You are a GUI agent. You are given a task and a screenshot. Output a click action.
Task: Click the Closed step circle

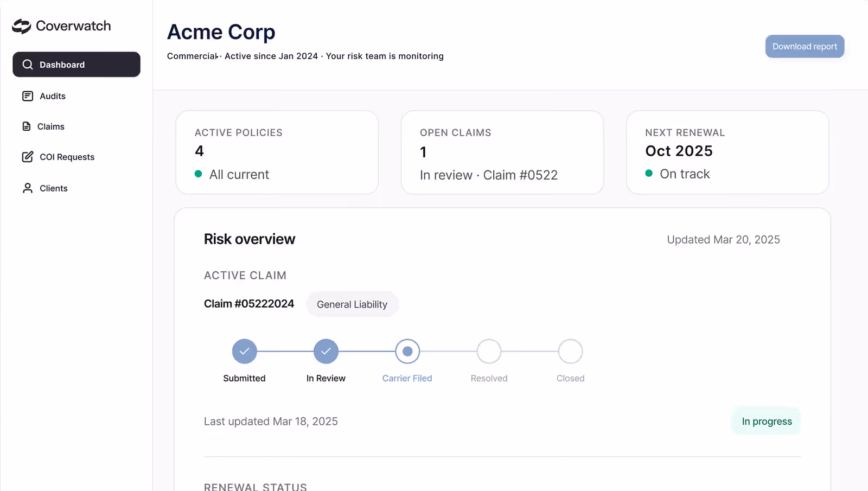[570, 352]
